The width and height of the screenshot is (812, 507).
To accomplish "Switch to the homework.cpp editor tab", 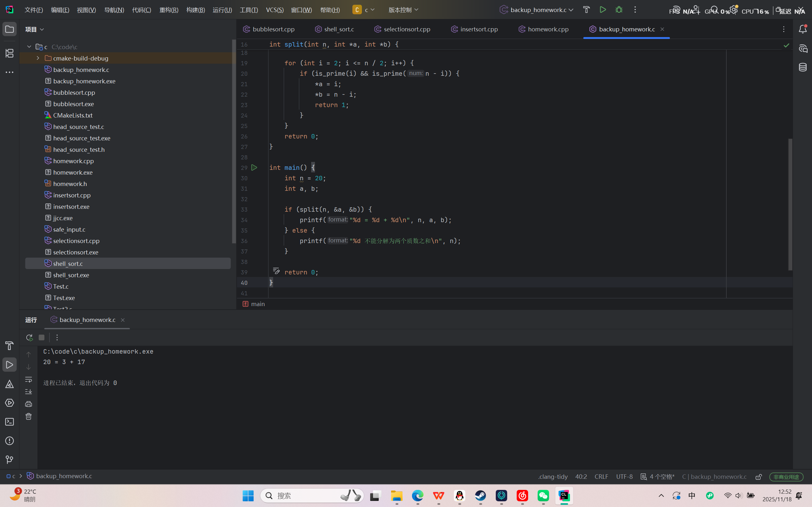I will pos(547,29).
